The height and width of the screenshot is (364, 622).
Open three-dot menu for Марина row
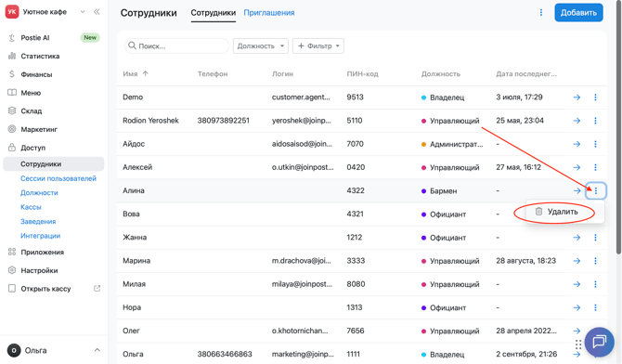tap(595, 261)
